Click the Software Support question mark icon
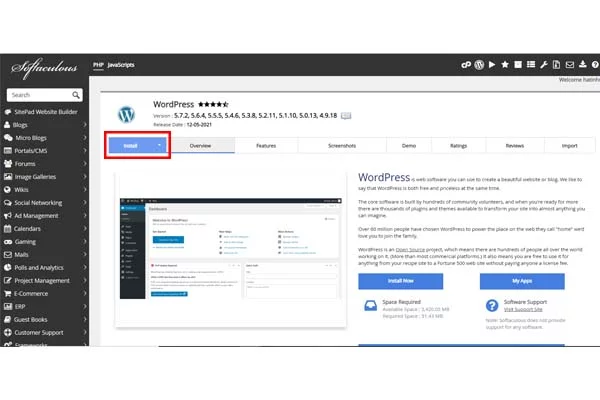The height and width of the screenshot is (400, 600). [492, 305]
